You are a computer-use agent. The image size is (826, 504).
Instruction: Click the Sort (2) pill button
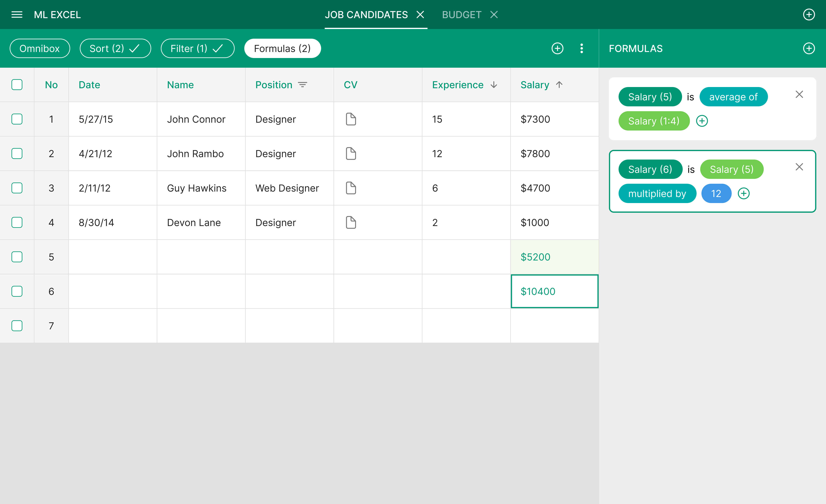[x=115, y=49]
